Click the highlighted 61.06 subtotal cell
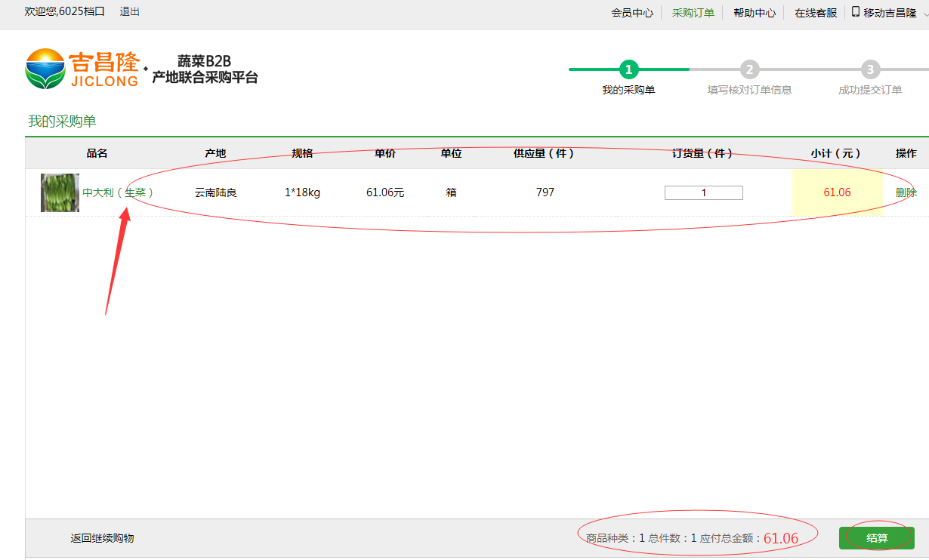The image size is (929, 560). (x=837, y=192)
